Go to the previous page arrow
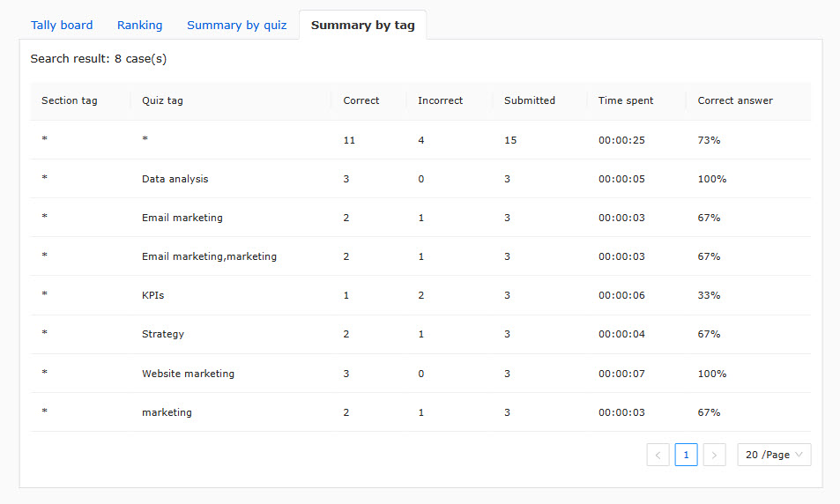Image resolution: width=840 pixels, height=504 pixels. click(x=658, y=455)
